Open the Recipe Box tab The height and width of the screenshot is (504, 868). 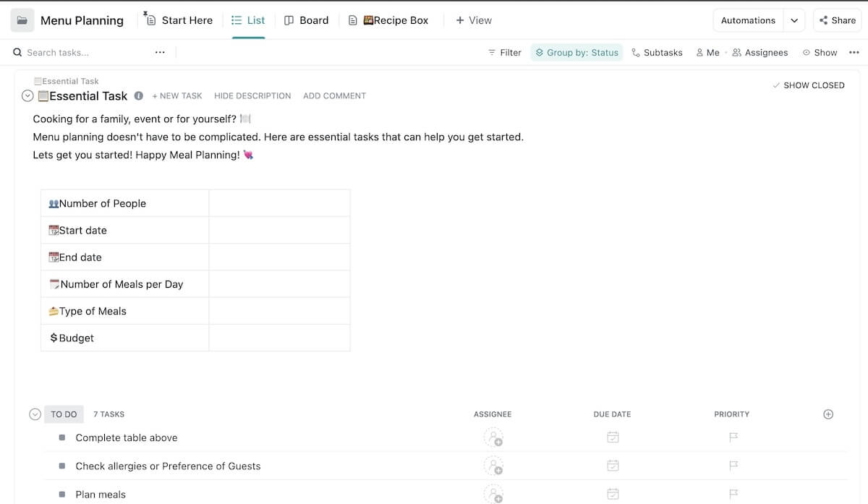point(388,20)
